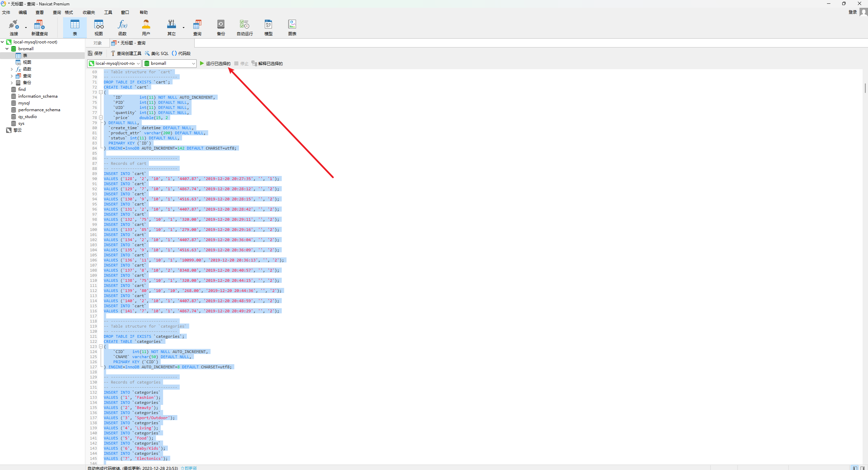Open the 函数 (Function) toolbar icon
Image resolution: width=868 pixels, height=470 pixels.
pos(122,27)
